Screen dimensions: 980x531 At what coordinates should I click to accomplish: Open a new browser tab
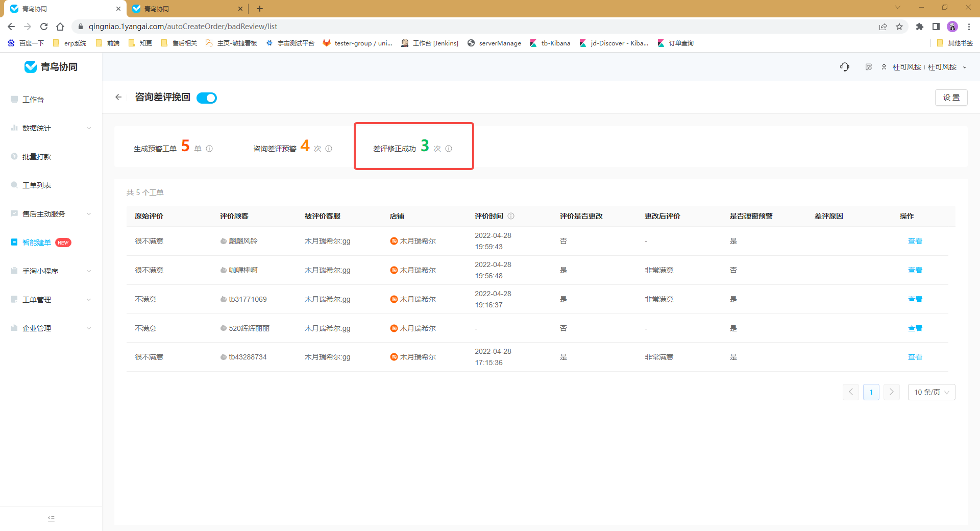[260, 9]
